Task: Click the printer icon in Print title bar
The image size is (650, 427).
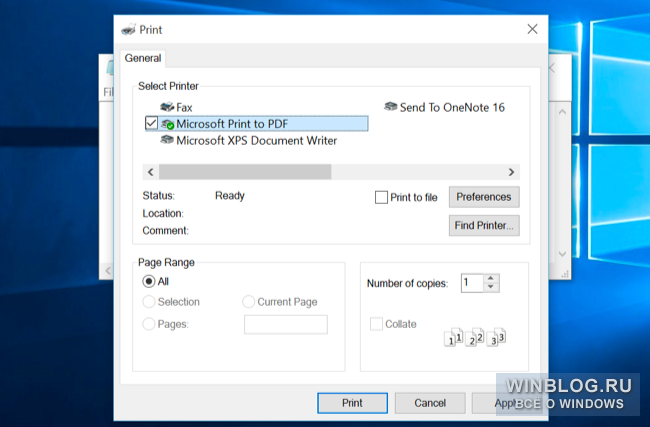Action: coord(128,29)
